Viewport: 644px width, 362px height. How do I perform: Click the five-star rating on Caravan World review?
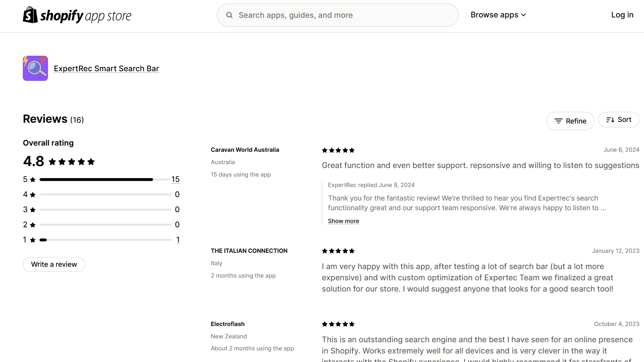(338, 150)
